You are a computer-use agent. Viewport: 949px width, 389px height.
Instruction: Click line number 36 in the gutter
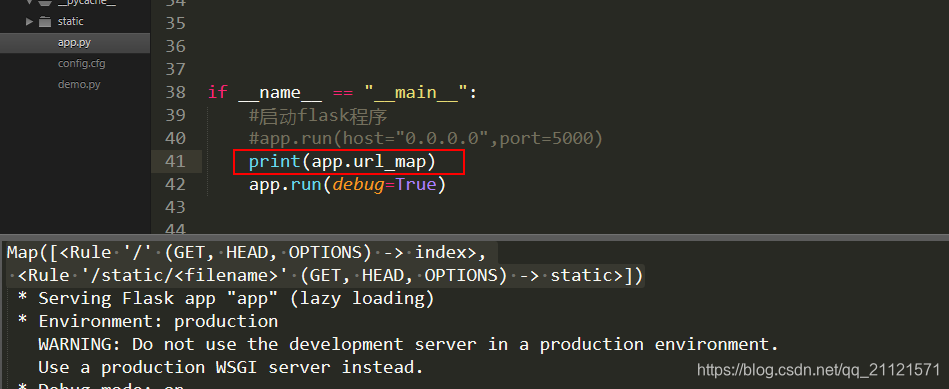click(175, 47)
